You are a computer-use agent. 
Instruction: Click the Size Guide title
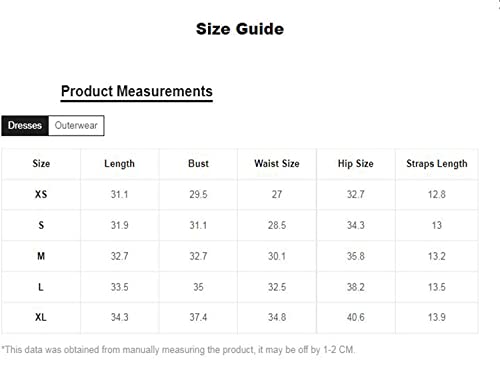(240, 29)
